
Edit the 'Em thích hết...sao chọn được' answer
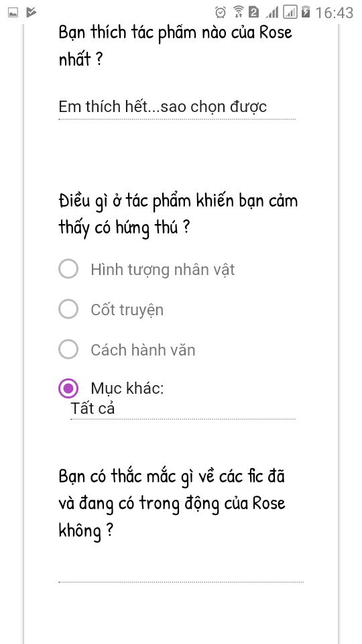pyautogui.click(x=177, y=107)
